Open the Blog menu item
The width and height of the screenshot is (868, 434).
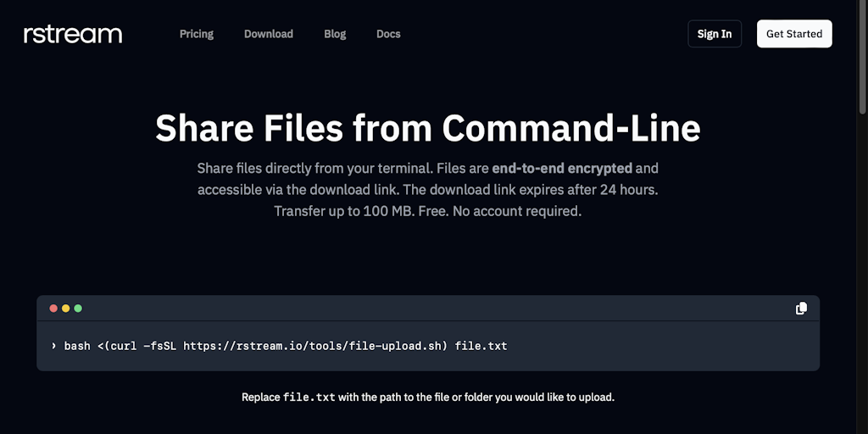pyautogui.click(x=335, y=34)
